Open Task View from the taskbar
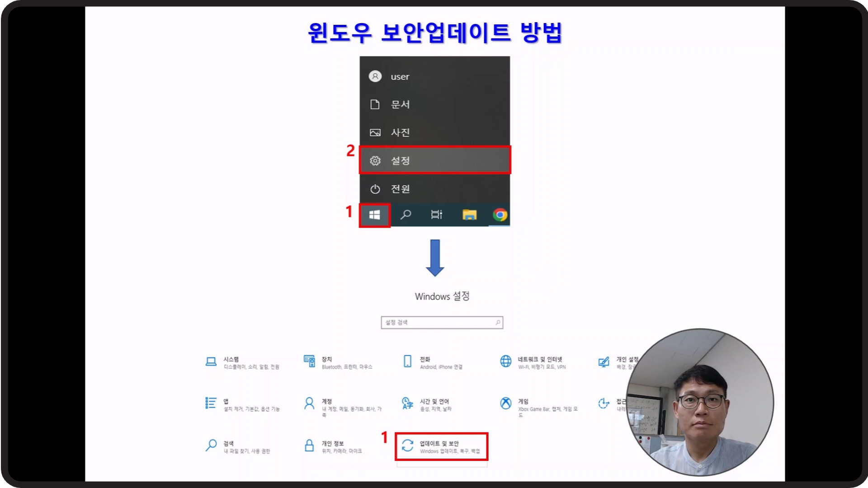The width and height of the screenshot is (868, 488). coord(436,215)
